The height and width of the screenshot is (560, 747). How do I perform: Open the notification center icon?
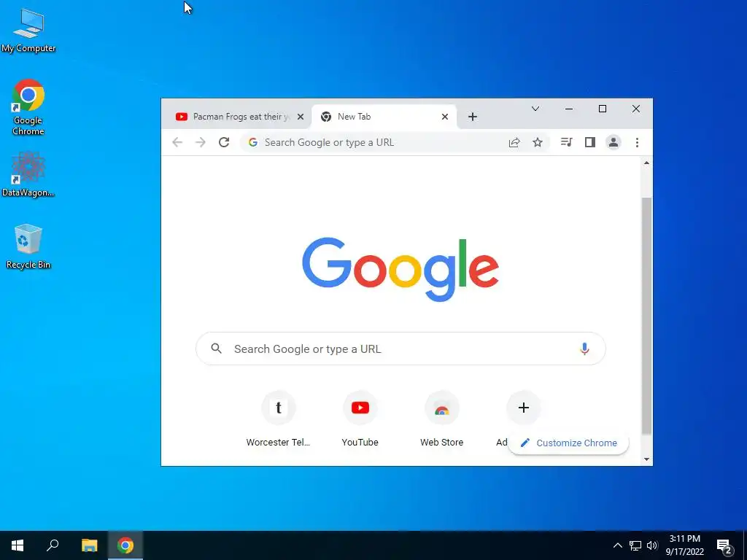(x=724, y=546)
